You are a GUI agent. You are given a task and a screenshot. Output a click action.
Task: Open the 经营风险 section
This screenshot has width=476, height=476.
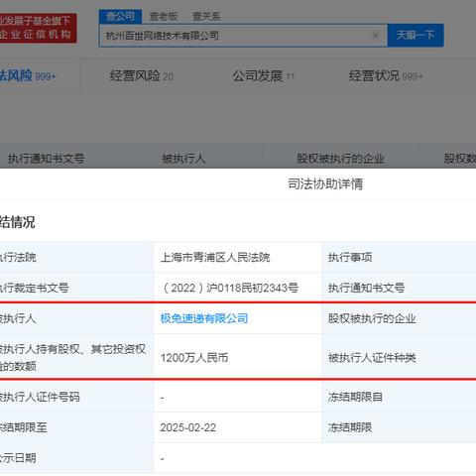click(x=142, y=76)
